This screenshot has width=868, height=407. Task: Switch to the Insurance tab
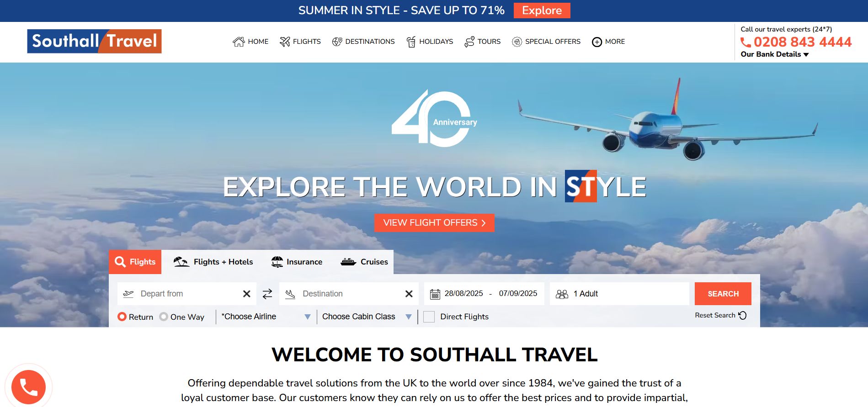pyautogui.click(x=297, y=262)
